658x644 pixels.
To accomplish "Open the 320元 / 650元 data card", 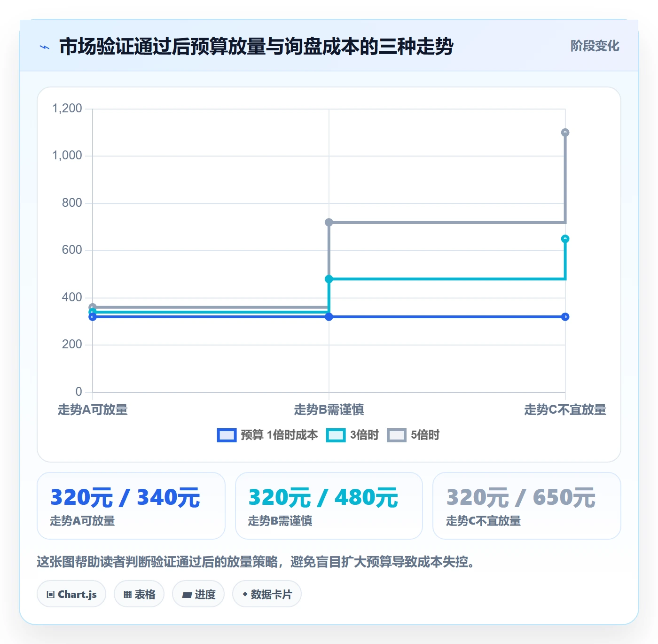I will coord(527,506).
